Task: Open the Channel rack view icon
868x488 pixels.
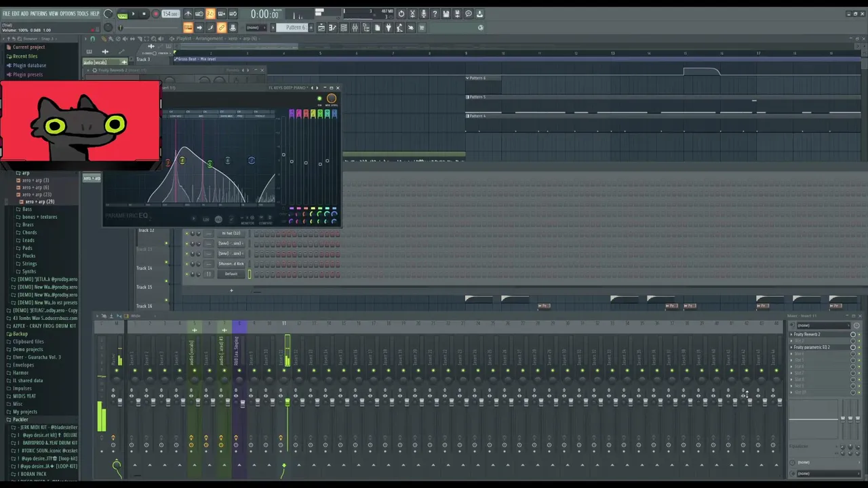Action: click(343, 27)
